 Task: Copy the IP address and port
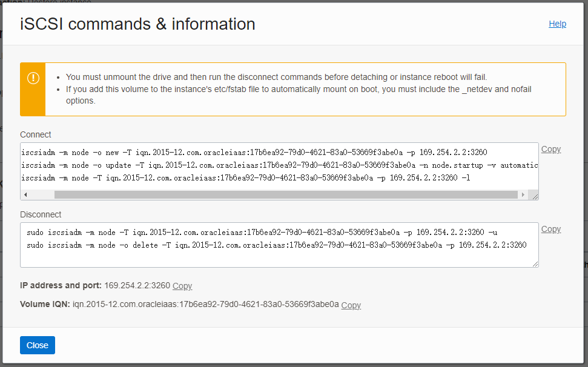[x=182, y=286]
